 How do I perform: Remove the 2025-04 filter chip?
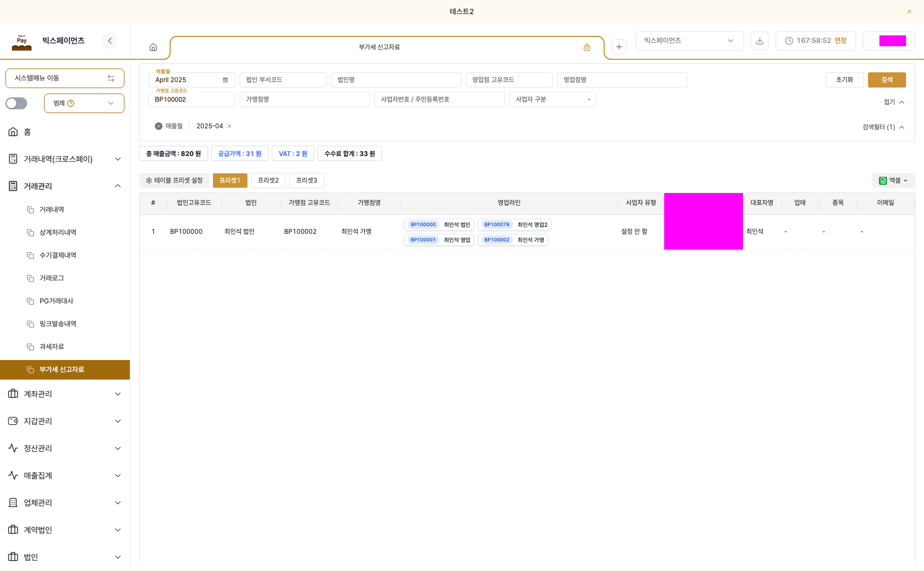(229, 126)
